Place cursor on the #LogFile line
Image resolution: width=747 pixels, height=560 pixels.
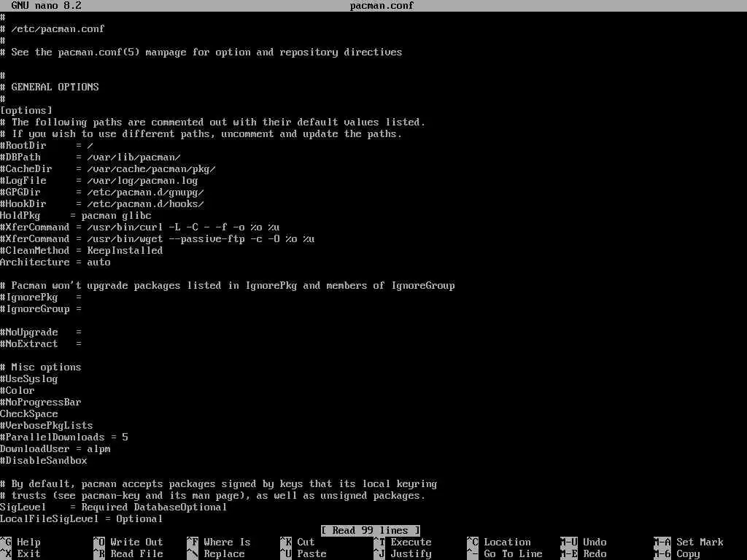[99, 181]
